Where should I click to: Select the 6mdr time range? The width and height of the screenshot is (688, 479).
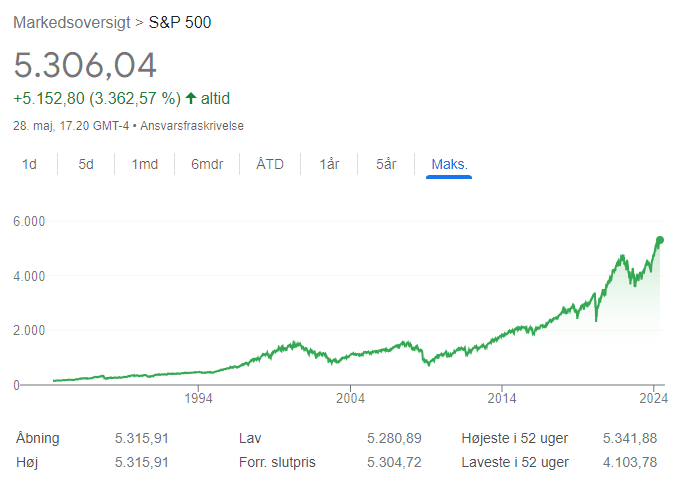[206, 164]
